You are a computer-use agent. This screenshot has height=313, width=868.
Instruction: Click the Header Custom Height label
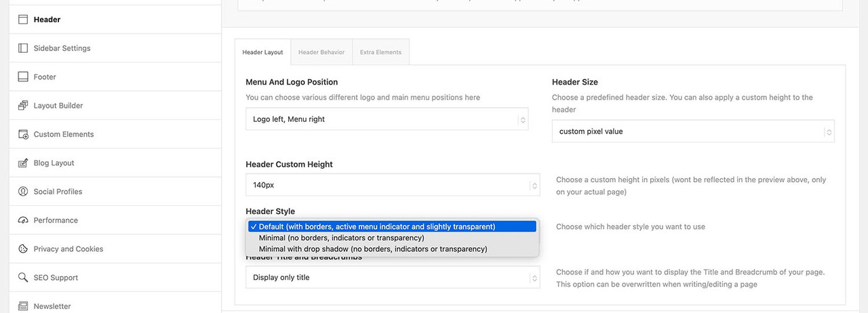click(x=289, y=165)
